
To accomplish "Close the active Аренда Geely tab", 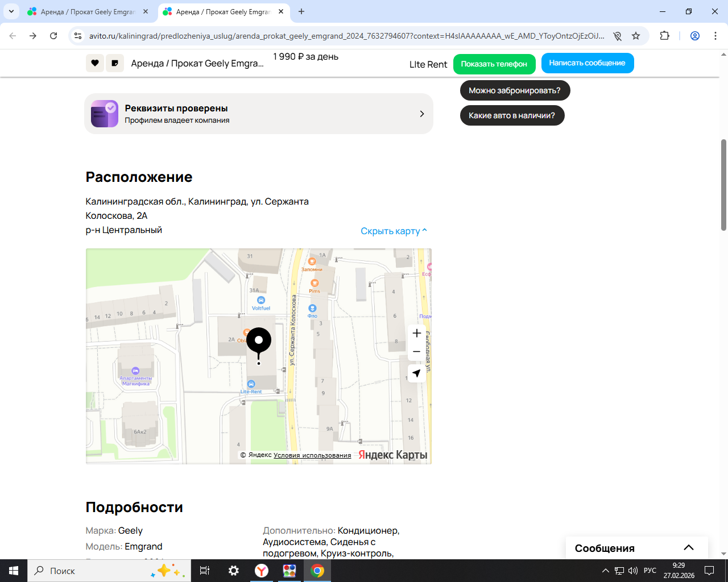I will pos(281,11).
